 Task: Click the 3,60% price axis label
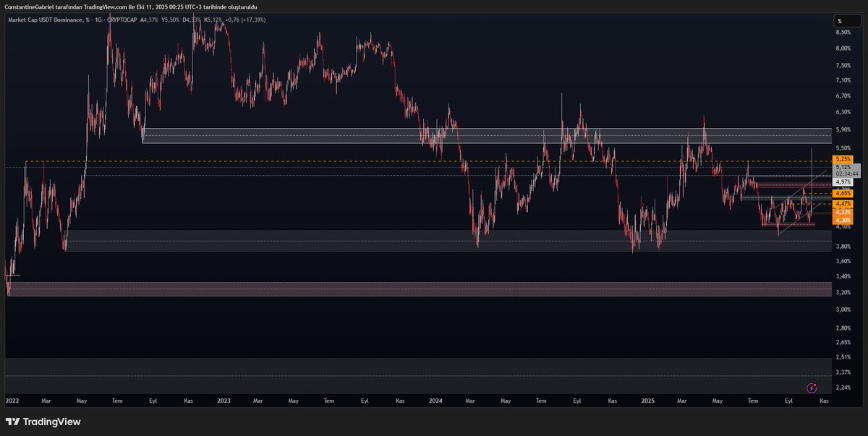843,260
